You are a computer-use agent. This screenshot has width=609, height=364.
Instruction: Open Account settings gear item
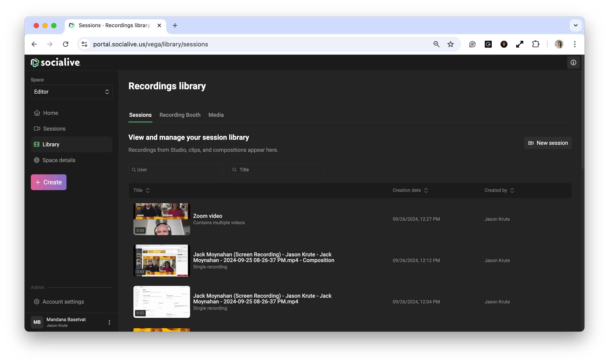click(63, 302)
